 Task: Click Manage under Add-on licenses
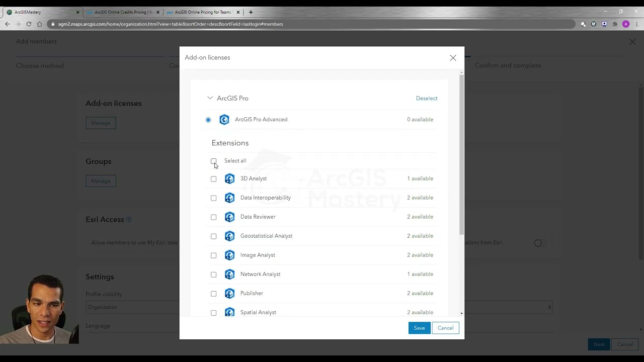tap(101, 123)
